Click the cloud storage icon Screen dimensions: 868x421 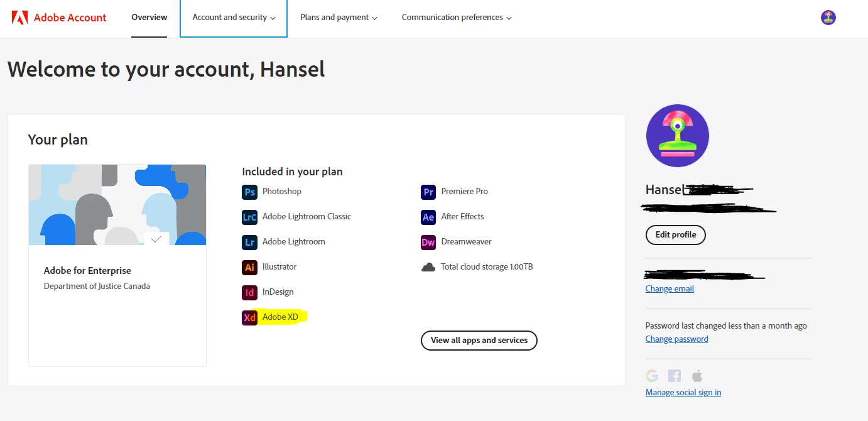pyautogui.click(x=428, y=267)
